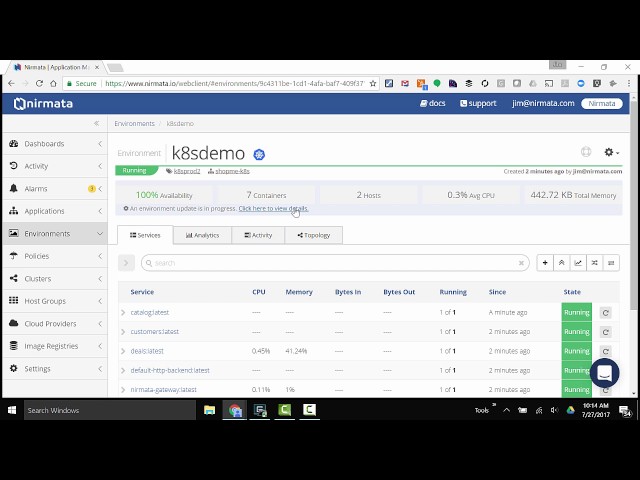The image size is (640, 480).
Task: Open Google Drive tray icon
Action: coord(570,410)
